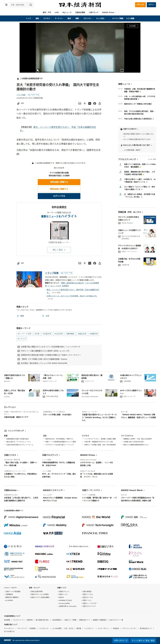Click the orange お申し込み button

click(x=140, y=4)
